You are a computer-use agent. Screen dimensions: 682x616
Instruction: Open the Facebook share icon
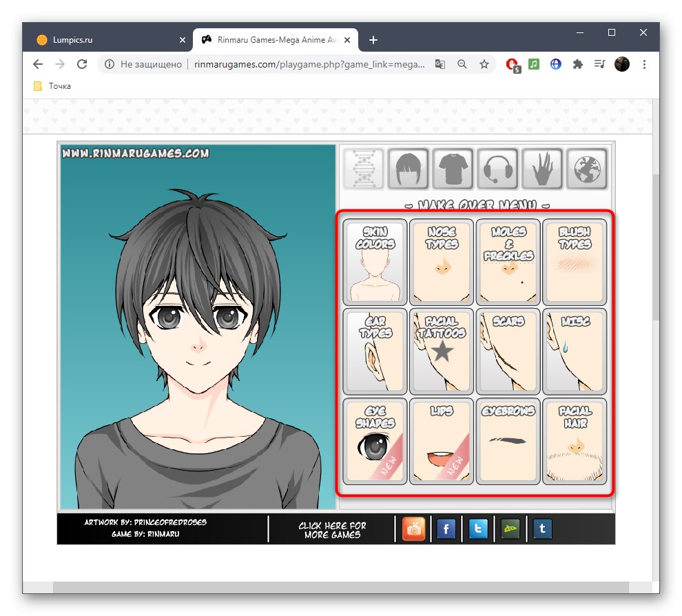(446, 528)
